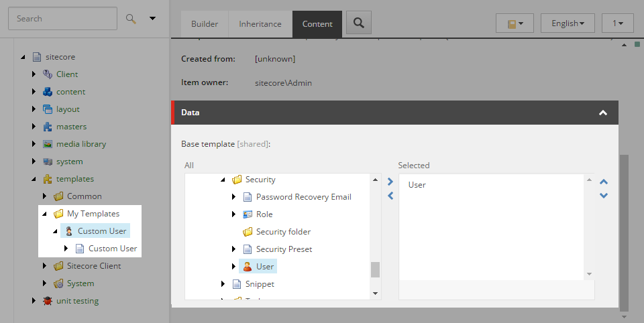Expand the Sitecore Client folder
The height and width of the screenshot is (323, 644).
click(x=44, y=266)
